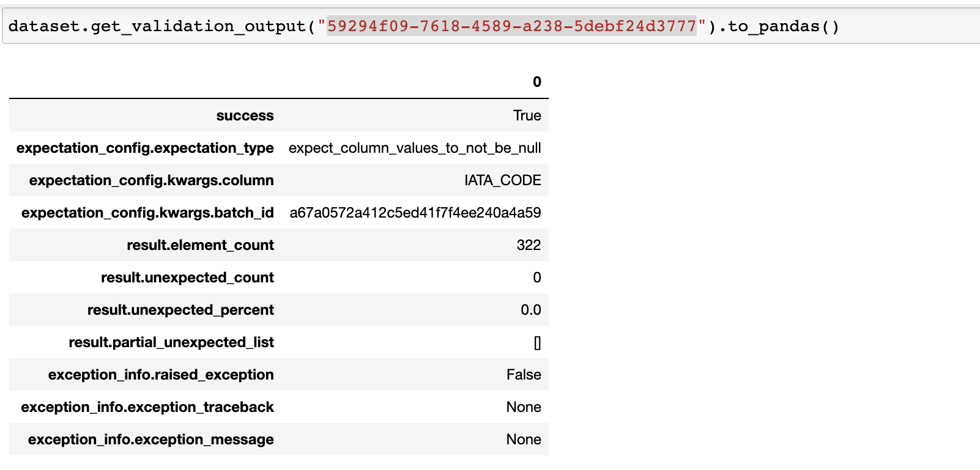Select 'expectation_config.kwargs.column' row label
The width and height of the screenshot is (980, 470).
pos(151,180)
